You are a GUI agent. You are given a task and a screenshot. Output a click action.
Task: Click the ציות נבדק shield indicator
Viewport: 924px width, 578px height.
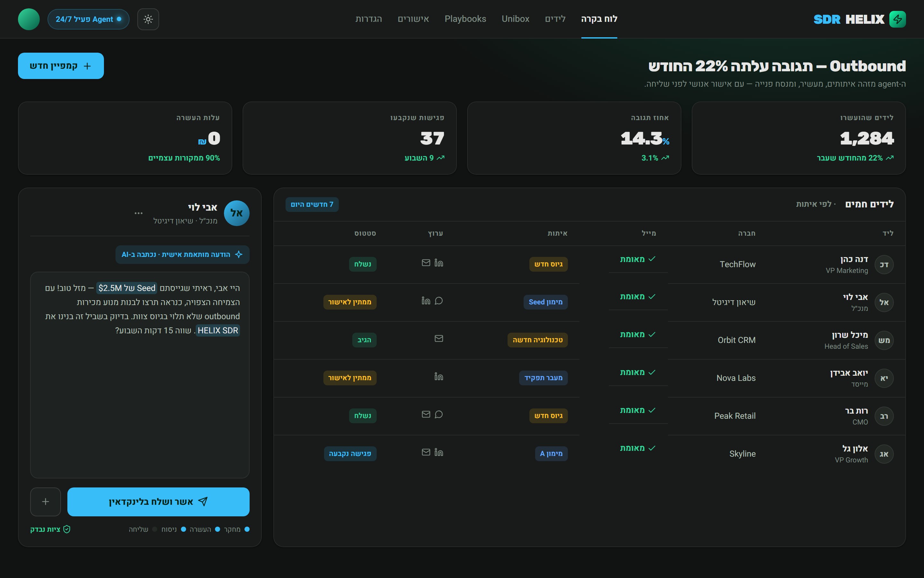tap(50, 530)
